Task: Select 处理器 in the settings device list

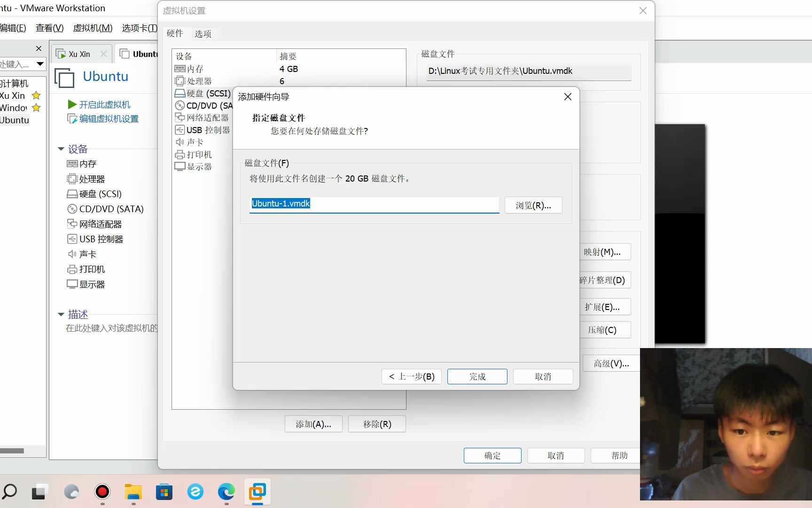Action: 199,81
